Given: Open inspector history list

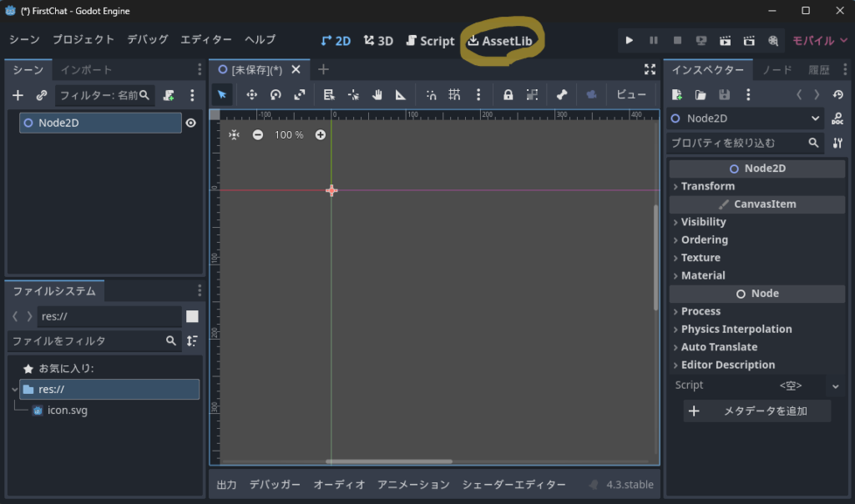Looking at the screenshot, I should tap(838, 95).
